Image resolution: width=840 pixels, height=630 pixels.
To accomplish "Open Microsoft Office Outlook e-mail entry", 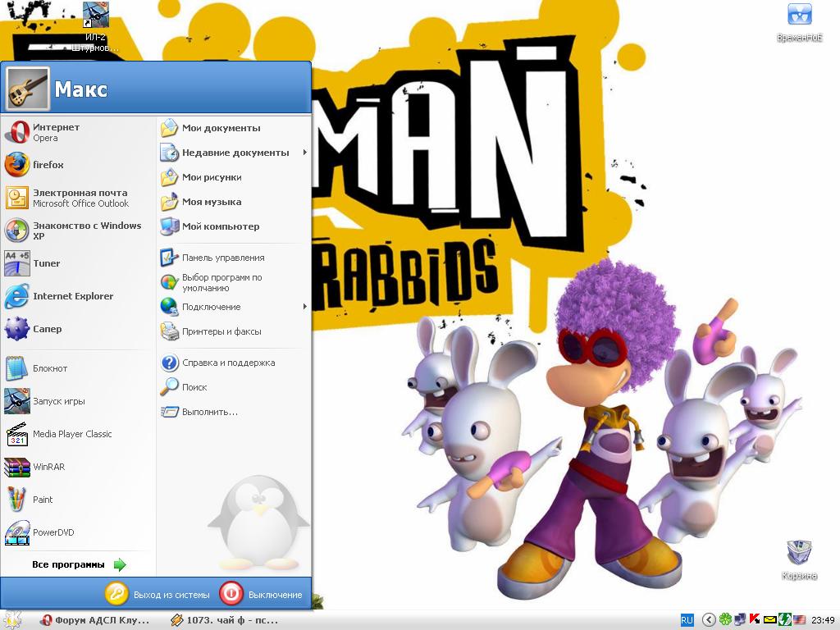I will tap(78, 198).
